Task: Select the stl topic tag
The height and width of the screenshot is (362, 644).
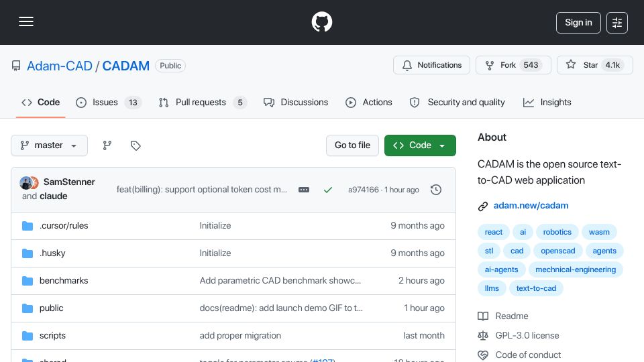Action: coord(489,251)
